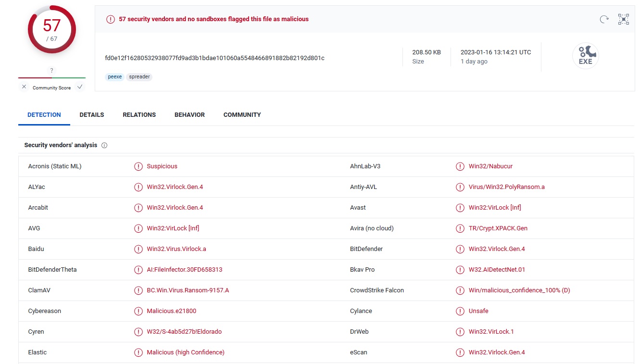The width and height of the screenshot is (640, 364).
Task: Click the warning icon in the AVG row
Action: point(138,228)
